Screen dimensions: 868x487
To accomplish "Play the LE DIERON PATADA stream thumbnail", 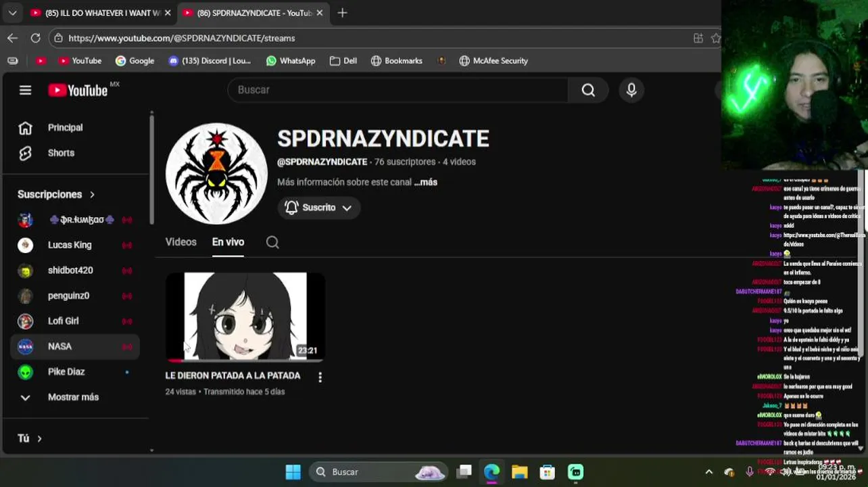I will pyautogui.click(x=245, y=317).
